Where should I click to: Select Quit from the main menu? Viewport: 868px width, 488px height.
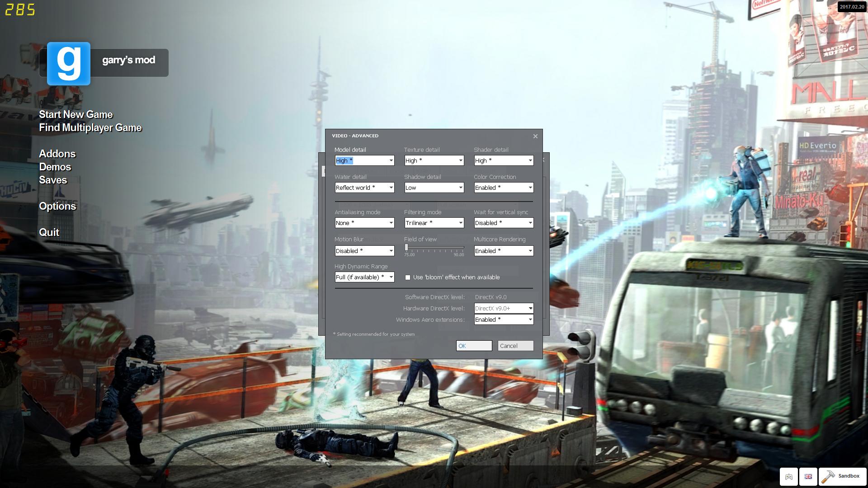pos(49,233)
